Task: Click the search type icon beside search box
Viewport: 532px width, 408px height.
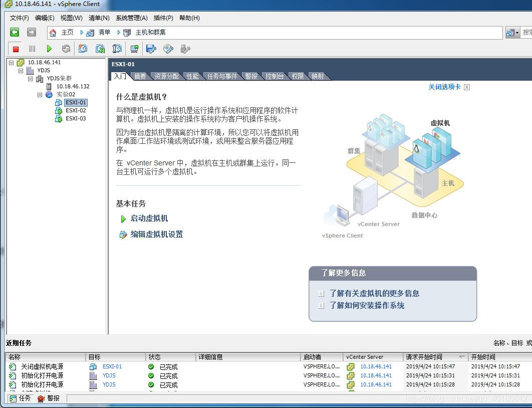Action: tap(510, 33)
